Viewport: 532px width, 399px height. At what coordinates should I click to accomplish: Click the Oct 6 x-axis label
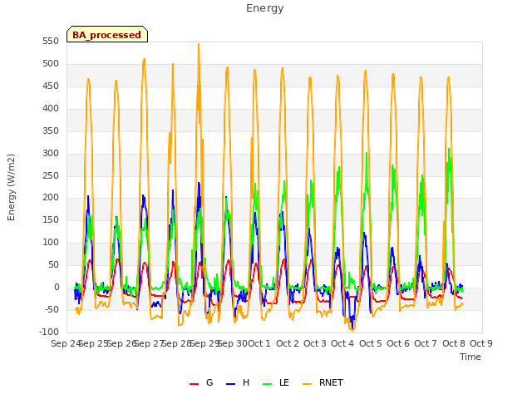pos(398,343)
